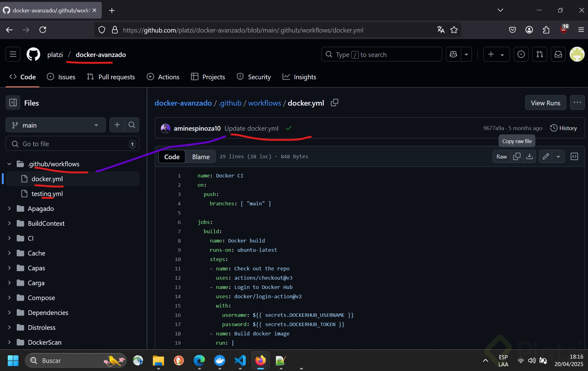The height and width of the screenshot is (371, 588).
Task: Copy the raw file contents icon
Action: tap(517, 156)
